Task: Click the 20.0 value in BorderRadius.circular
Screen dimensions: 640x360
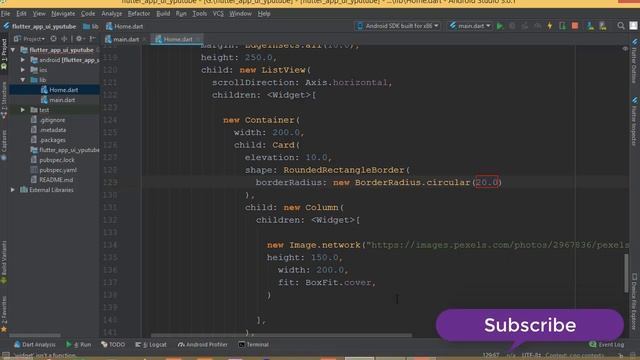Action: click(487, 182)
